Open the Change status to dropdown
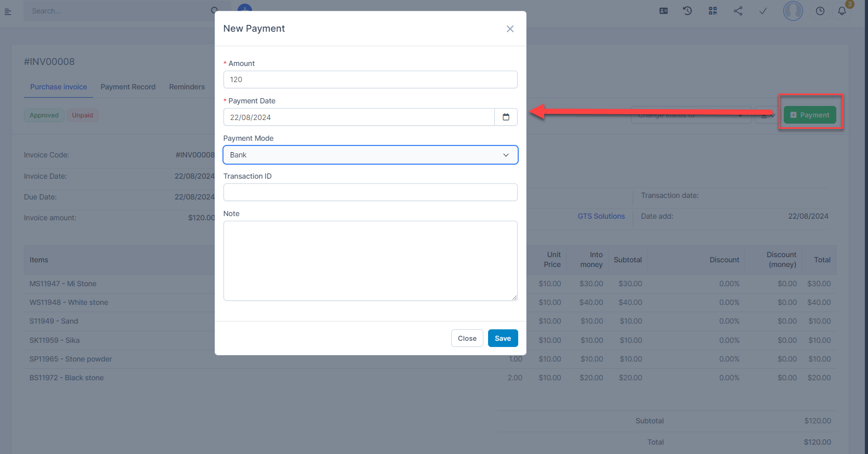The image size is (868, 454). click(x=690, y=115)
